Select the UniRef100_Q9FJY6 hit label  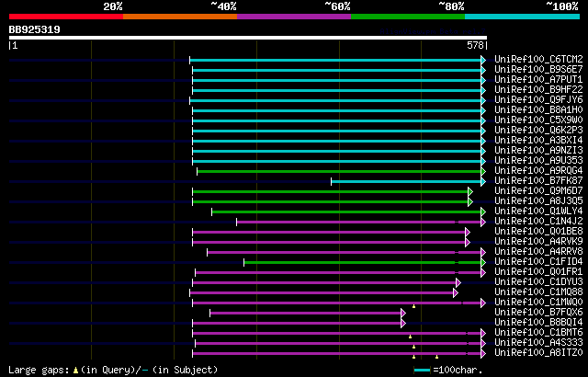click(x=538, y=100)
